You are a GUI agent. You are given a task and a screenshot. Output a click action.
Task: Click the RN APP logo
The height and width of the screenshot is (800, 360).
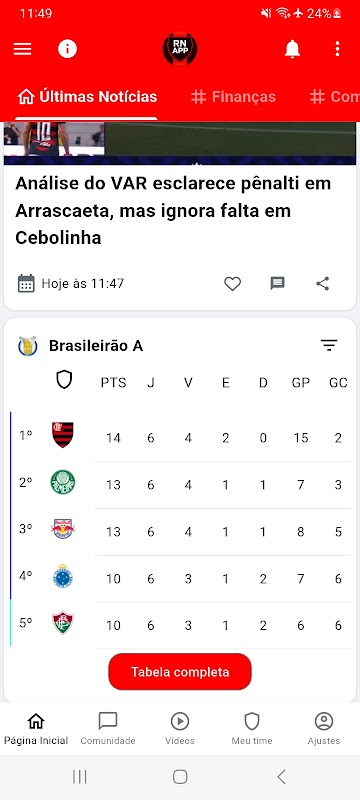[180, 49]
